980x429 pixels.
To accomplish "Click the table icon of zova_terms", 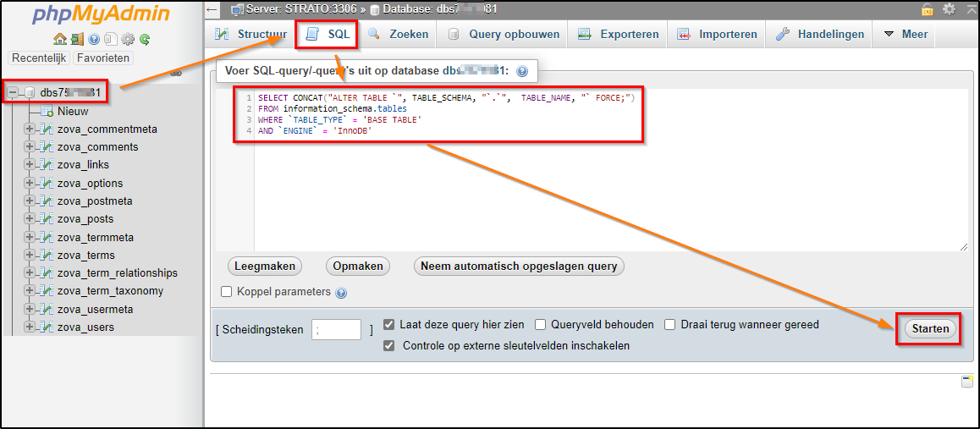I will 47,256.
